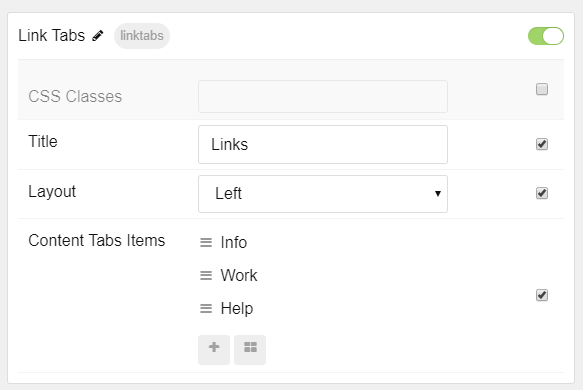Click the Layout dropdown arrow
Screen dimensions: 583x390
coord(438,193)
